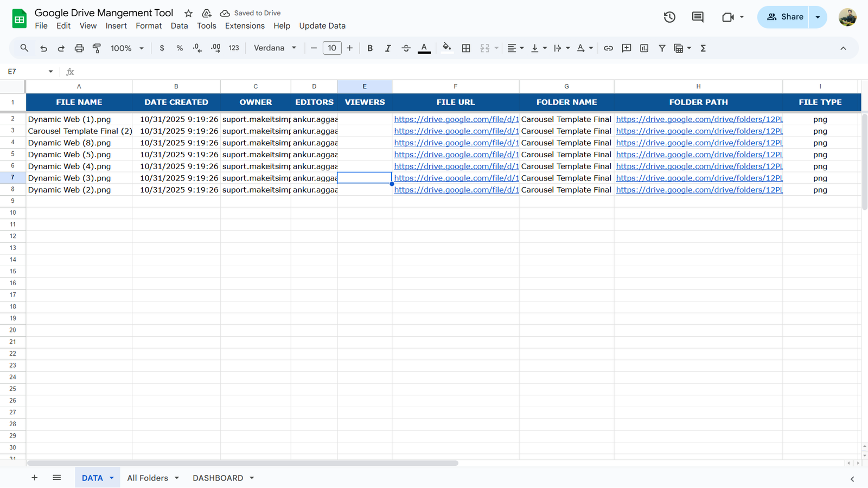The image size is (868, 488).
Task: Click the functions sigma icon
Action: point(703,48)
